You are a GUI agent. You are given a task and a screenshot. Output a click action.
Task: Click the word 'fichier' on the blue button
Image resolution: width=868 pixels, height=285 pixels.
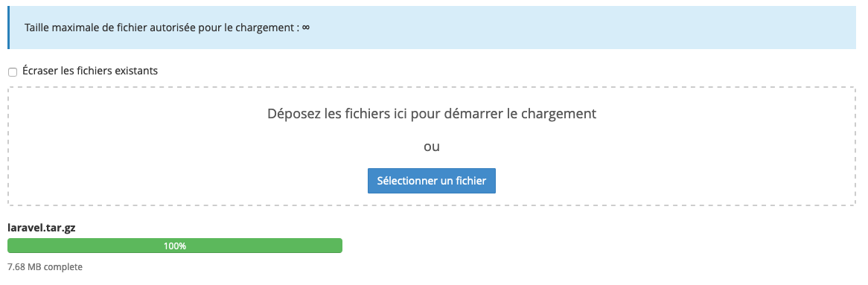click(471, 181)
